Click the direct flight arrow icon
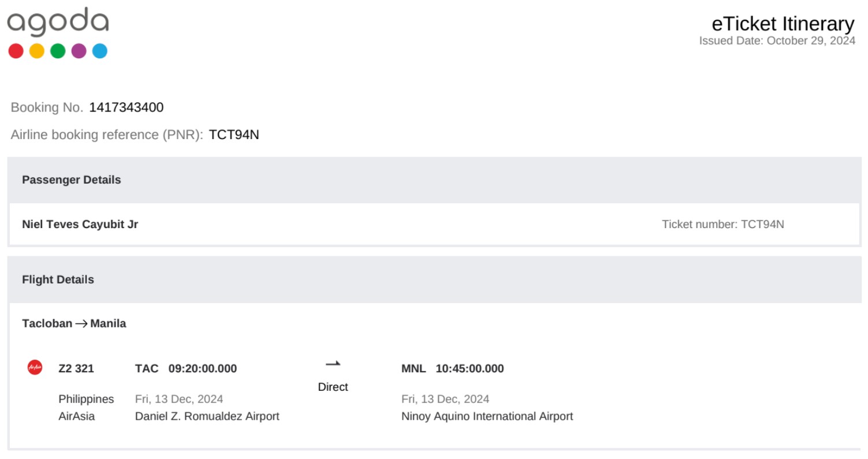 point(333,364)
